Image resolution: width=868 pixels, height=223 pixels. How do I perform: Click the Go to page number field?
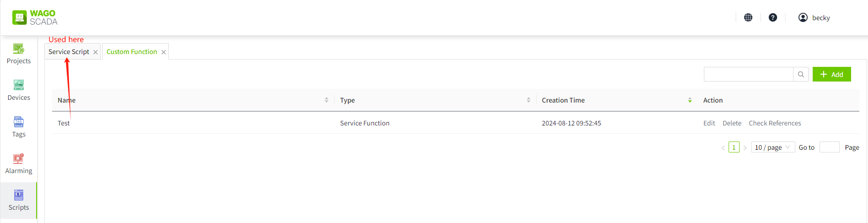point(829,147)
